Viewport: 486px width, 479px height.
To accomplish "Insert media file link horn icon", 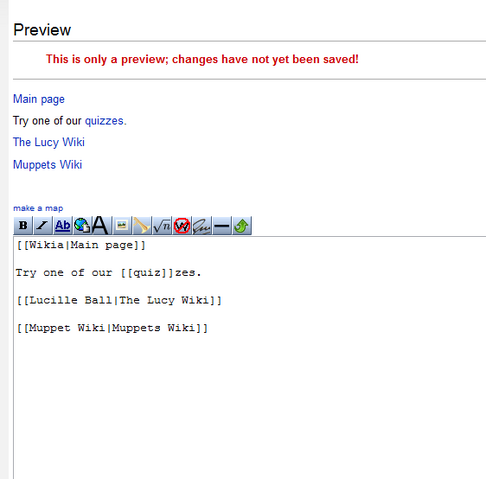I will tap(142, 226).
